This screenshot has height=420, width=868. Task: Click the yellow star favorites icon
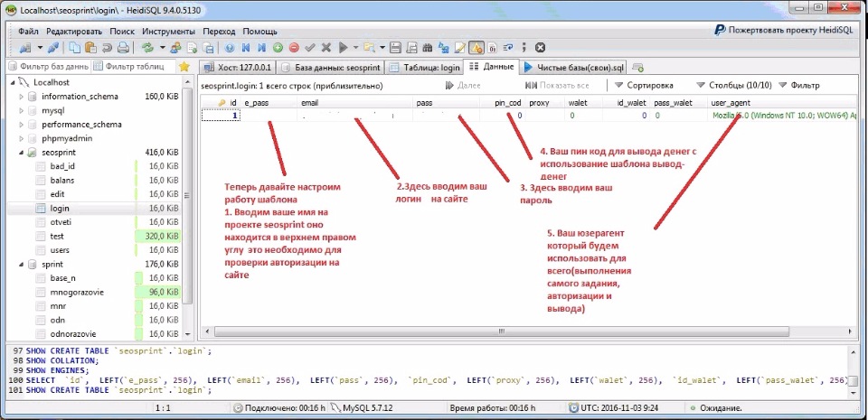(184, 66)
